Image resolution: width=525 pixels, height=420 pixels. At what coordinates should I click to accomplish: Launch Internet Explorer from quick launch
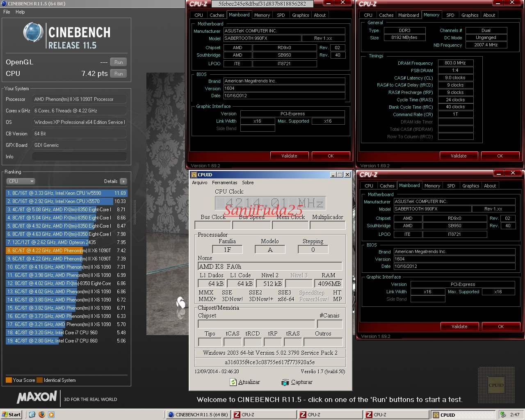pyautogui.click(x=32, y=415)
